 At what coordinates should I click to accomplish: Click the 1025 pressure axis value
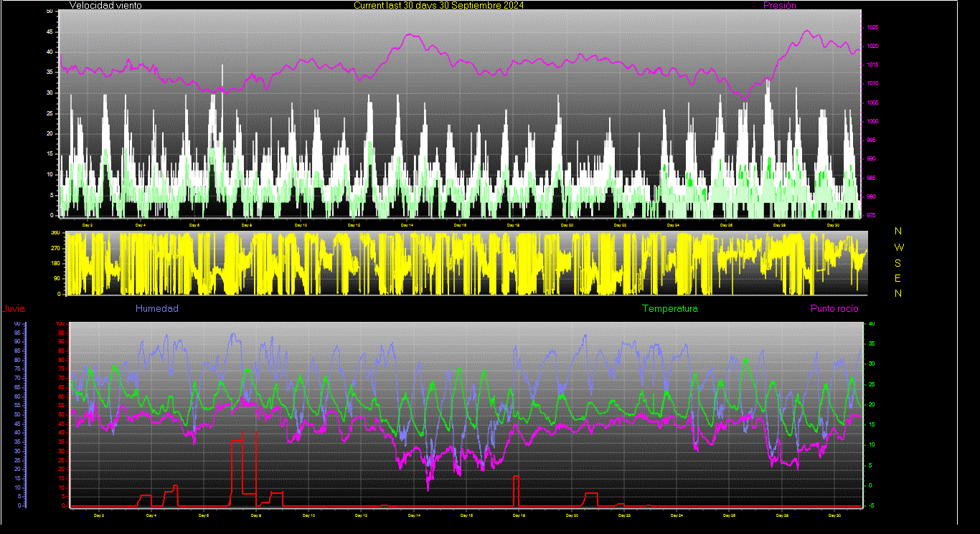pos(872,27)
